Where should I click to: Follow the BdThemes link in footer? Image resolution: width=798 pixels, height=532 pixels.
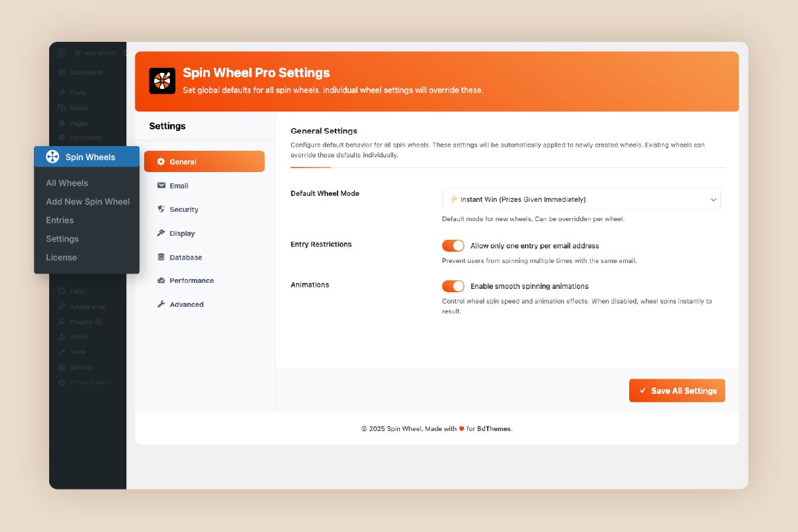(494, 429)
